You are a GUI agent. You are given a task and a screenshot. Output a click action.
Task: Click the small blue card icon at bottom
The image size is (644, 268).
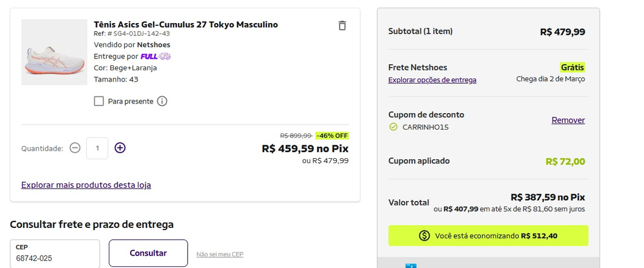(411, 265)
